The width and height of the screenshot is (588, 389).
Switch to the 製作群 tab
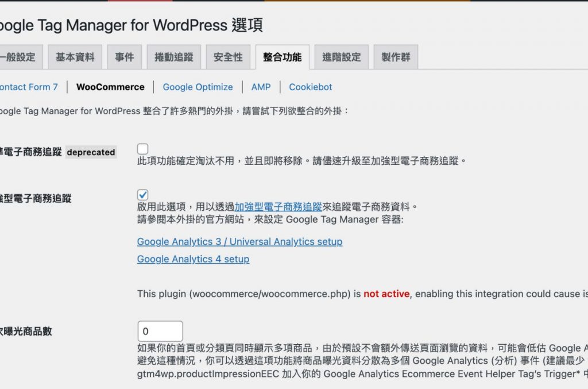396,57
